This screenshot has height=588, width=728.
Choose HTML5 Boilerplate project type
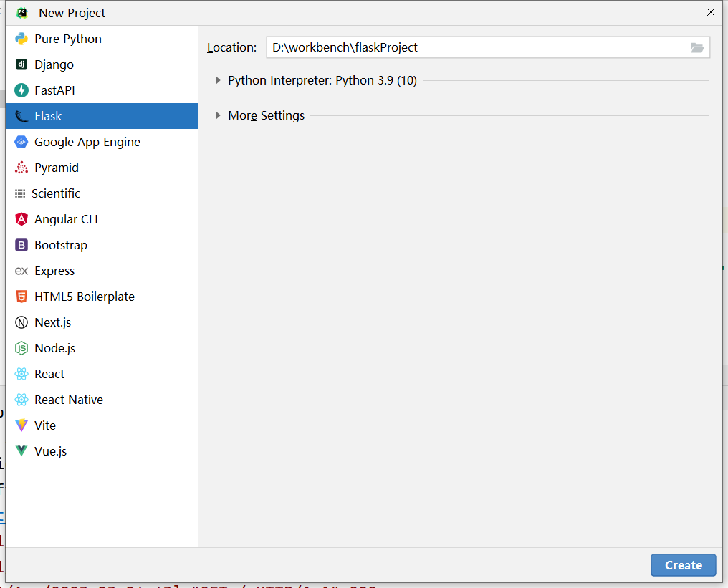click(x=102, y=297)
